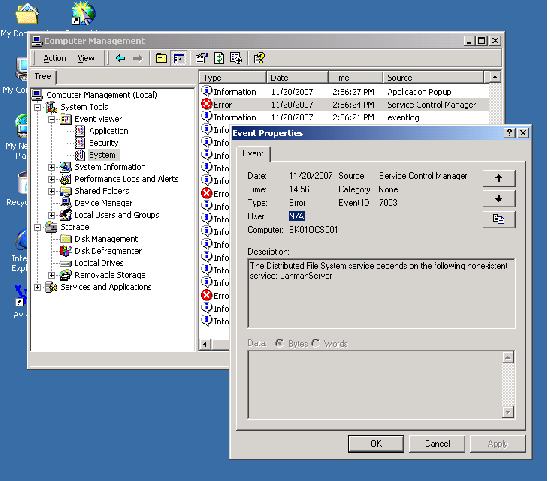Sort events by the Type column header
Image resolution: width=550 pixels, height=481 pixels.
(x=232, y=78)
